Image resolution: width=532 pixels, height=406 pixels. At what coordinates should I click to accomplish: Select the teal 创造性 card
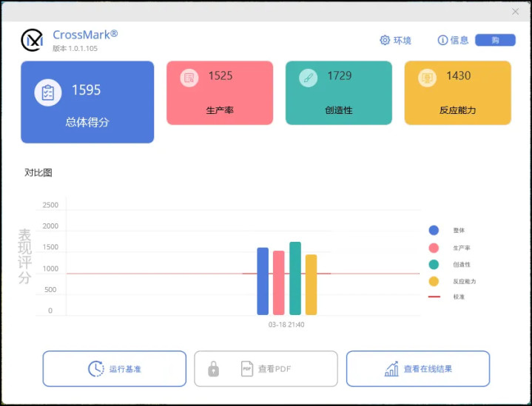(x=339, y=93)
